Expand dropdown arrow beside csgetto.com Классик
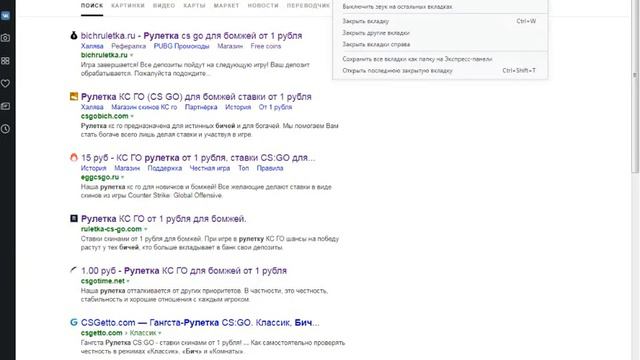This screenshot has width=640, height=360. pyautogui.click(x=160, y=333)
